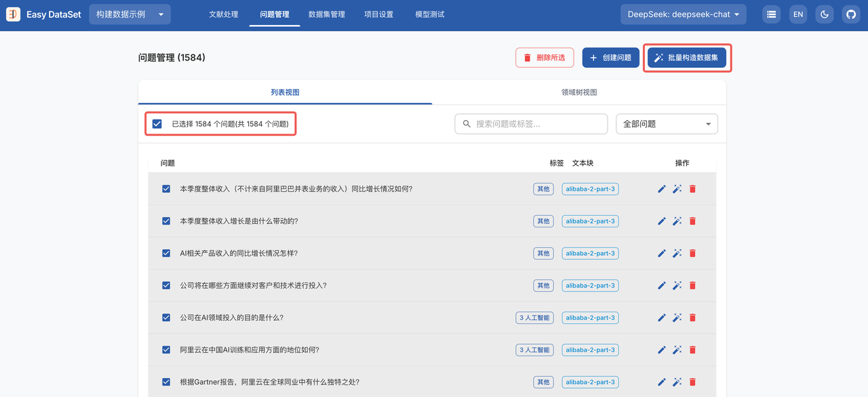Generate dataset for the Gartner报告 question
This screenshot has width=868, height=397.
(677, 382)
